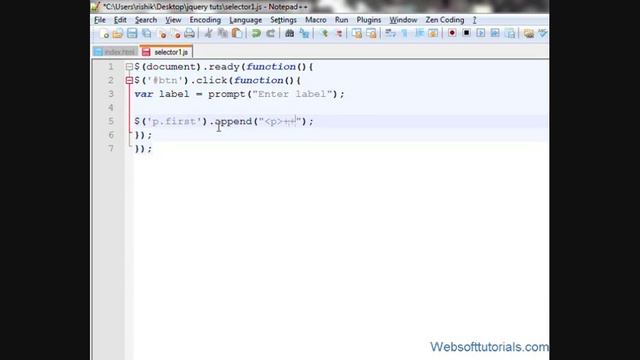Viewport: 640px width, 360px height.
Task: Click the 'p.first' selector string
Action: click(174, 121)
